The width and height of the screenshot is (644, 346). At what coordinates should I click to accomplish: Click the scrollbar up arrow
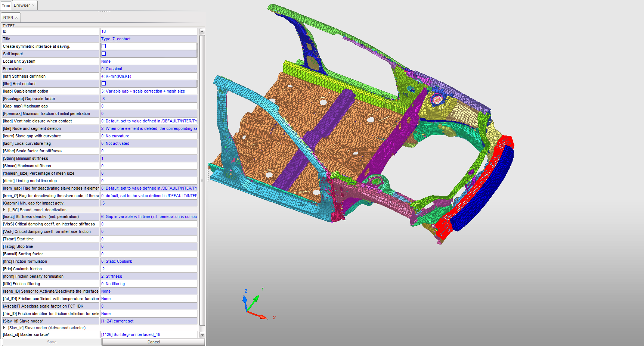pyautogui.click(x=202, y=31)
